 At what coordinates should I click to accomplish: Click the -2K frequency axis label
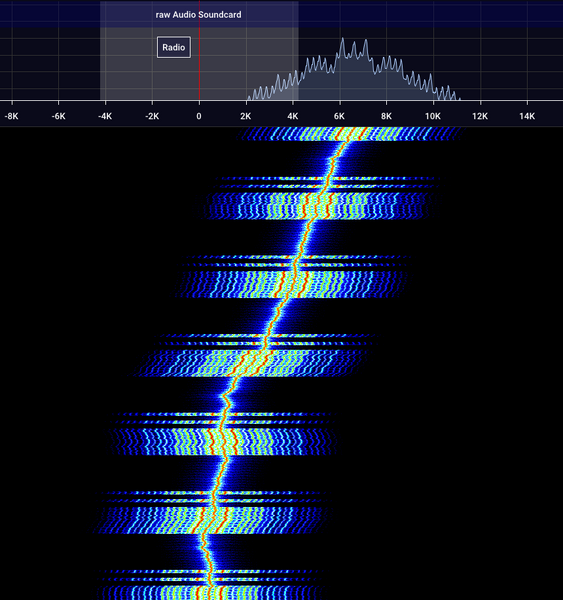[152, 116]
